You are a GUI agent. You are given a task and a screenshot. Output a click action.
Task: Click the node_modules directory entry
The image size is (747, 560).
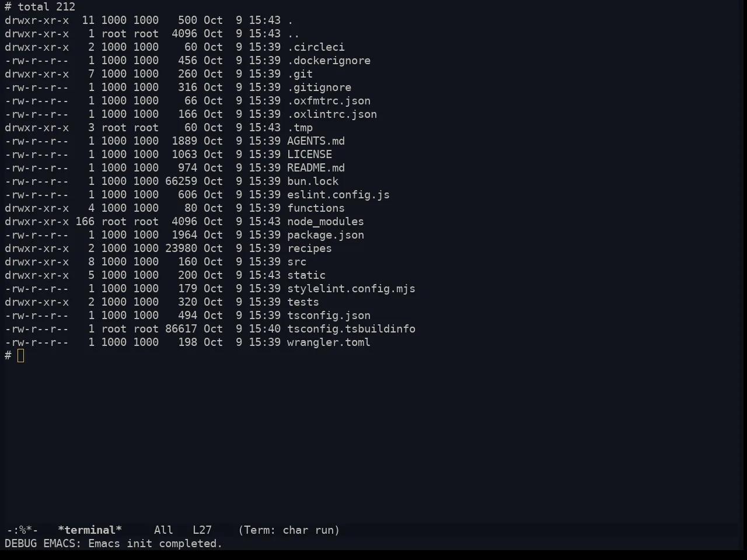[326, 222]
